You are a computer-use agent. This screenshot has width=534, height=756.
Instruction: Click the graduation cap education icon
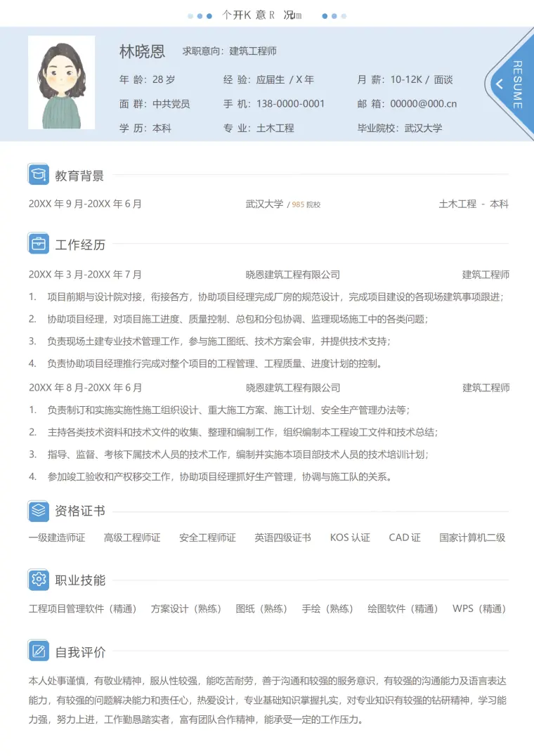(x=39, y=174)
